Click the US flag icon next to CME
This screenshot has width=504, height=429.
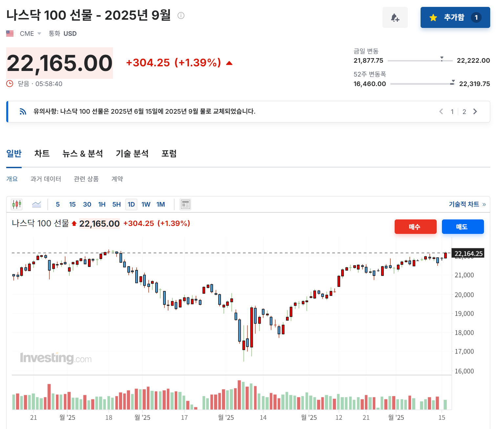[10, 33]
